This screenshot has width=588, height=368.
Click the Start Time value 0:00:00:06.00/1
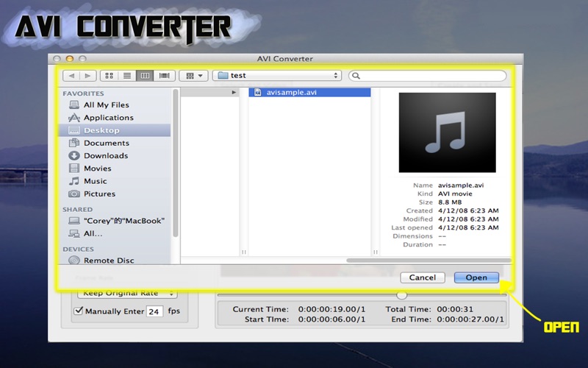331,319
